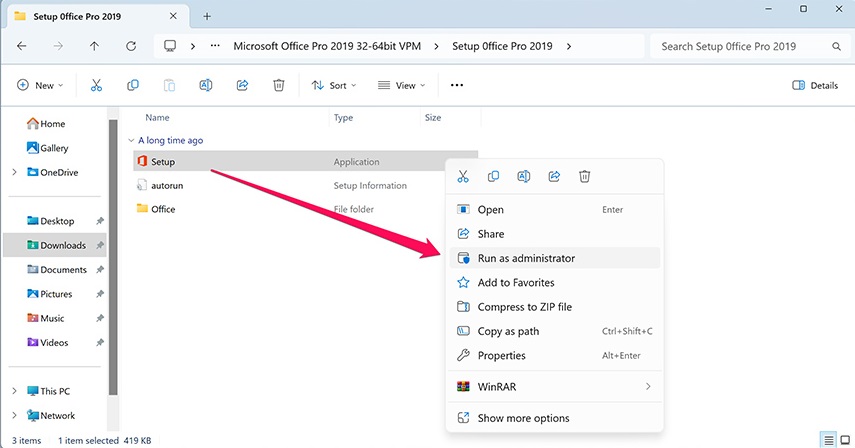Click the Share icon in the toolbar

(242, 85)
